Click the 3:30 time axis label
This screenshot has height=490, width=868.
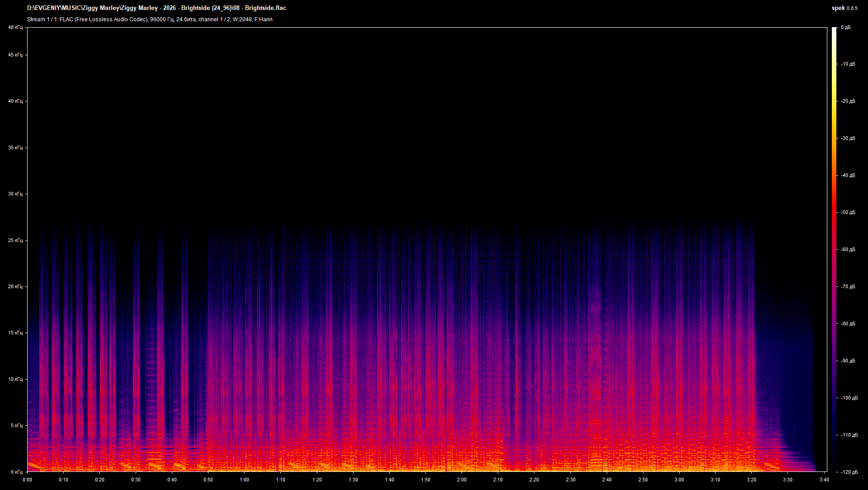788,480
